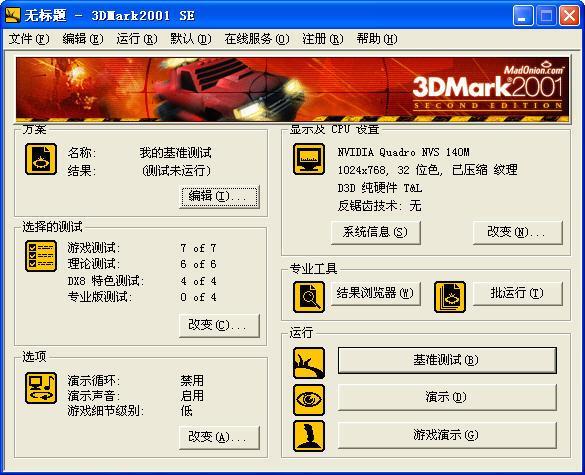This screenshot has height=475, width=585.
Task: Open the 运行(R) menu
Action: tap(137, 39)
